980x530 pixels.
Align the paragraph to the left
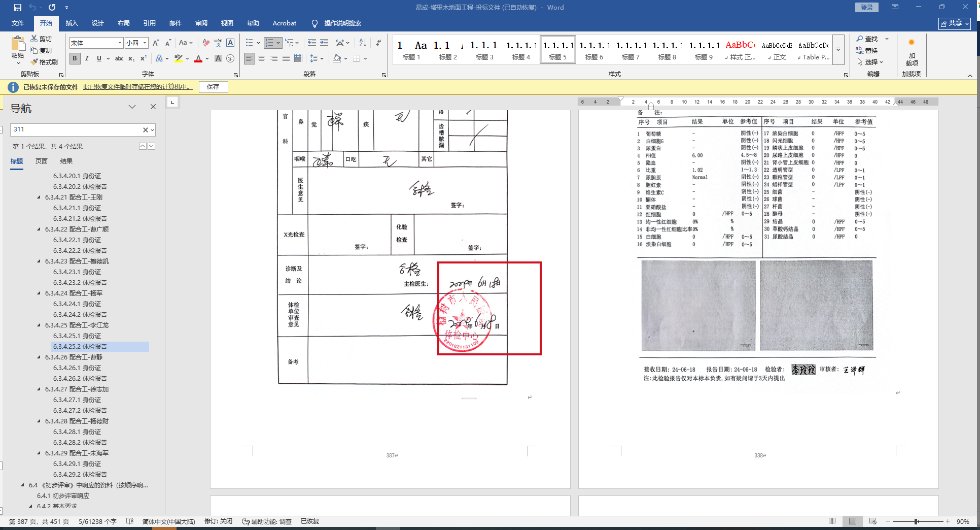tap(250, 58)
